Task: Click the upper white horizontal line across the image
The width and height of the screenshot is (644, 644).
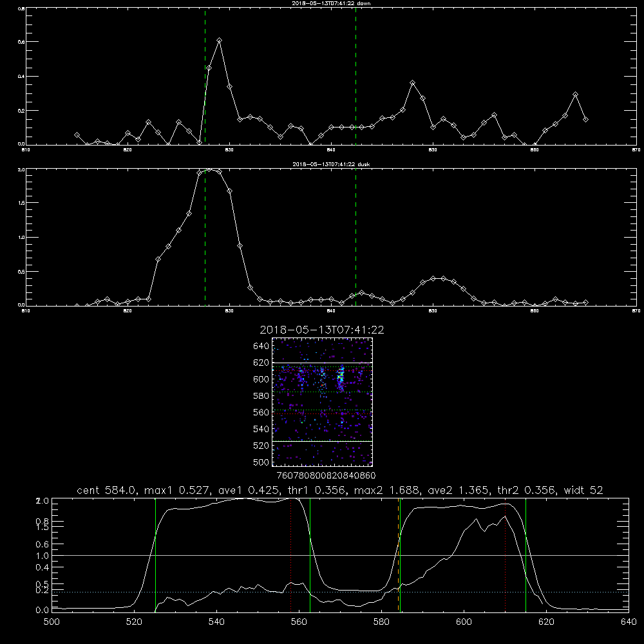Action: [322, 363]
